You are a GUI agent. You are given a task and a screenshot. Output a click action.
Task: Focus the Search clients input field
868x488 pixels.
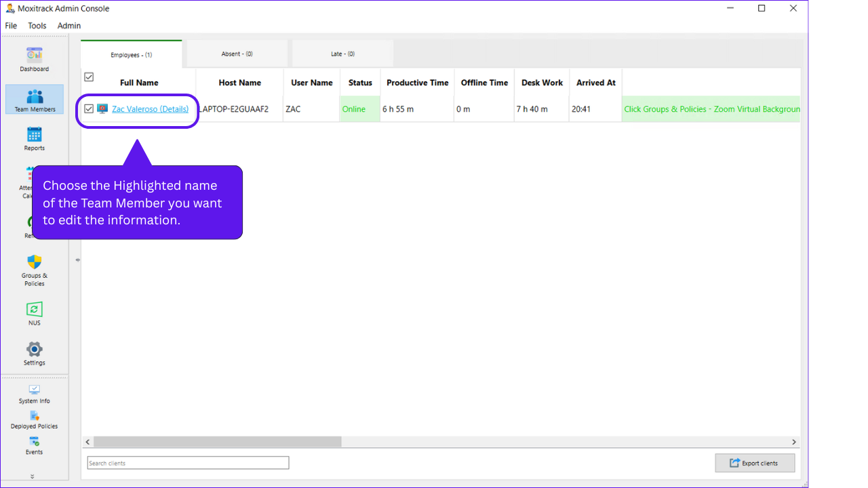click(x=189, y=463)
